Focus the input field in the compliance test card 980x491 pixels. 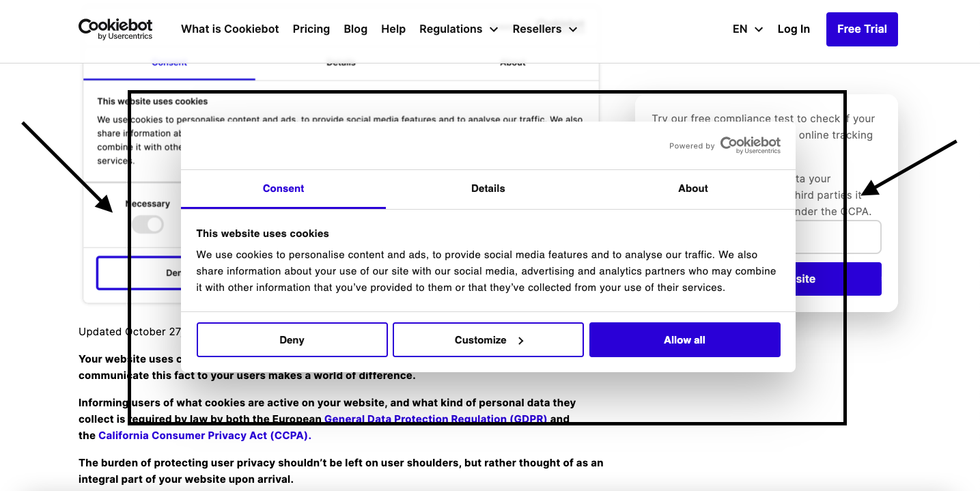(x=837, y=237)
